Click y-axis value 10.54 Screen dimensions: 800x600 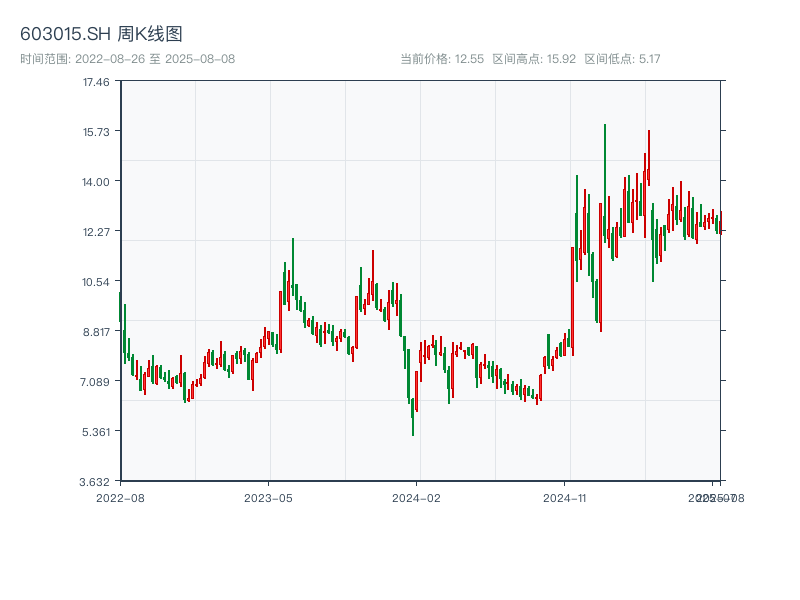coord(96,282)
